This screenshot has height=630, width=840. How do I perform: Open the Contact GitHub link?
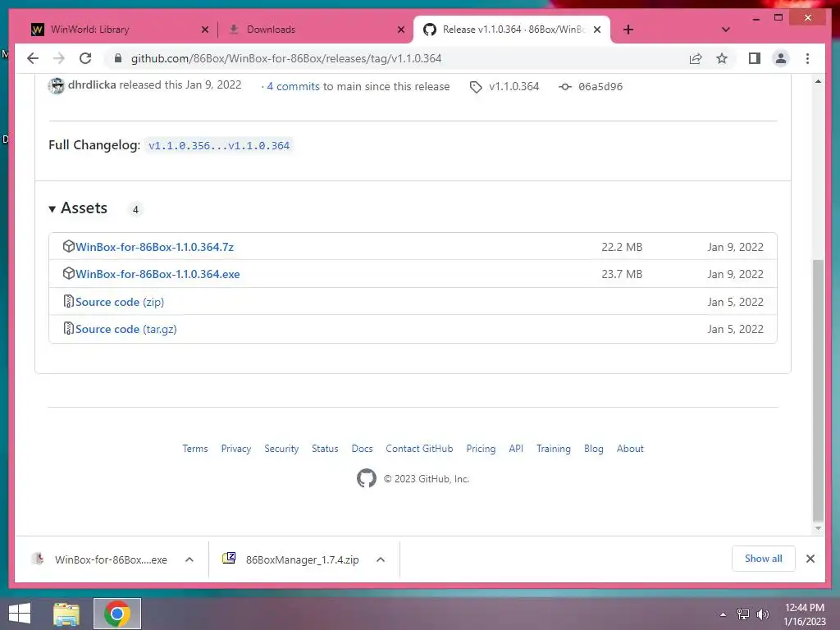click(419, 449)
